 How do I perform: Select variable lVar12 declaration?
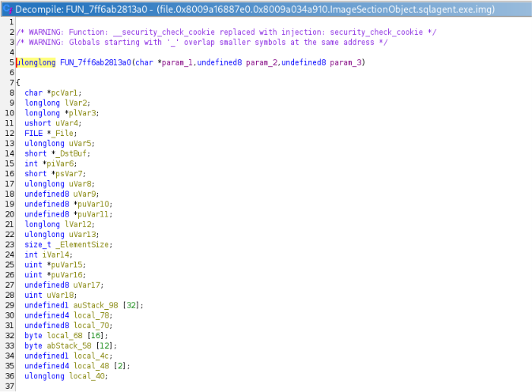(78, 224)
